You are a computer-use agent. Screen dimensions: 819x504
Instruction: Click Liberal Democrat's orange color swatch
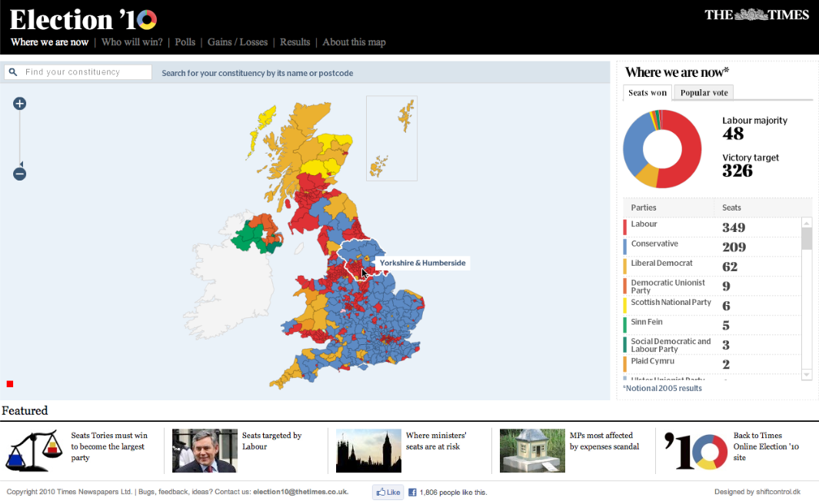[624, 266]
